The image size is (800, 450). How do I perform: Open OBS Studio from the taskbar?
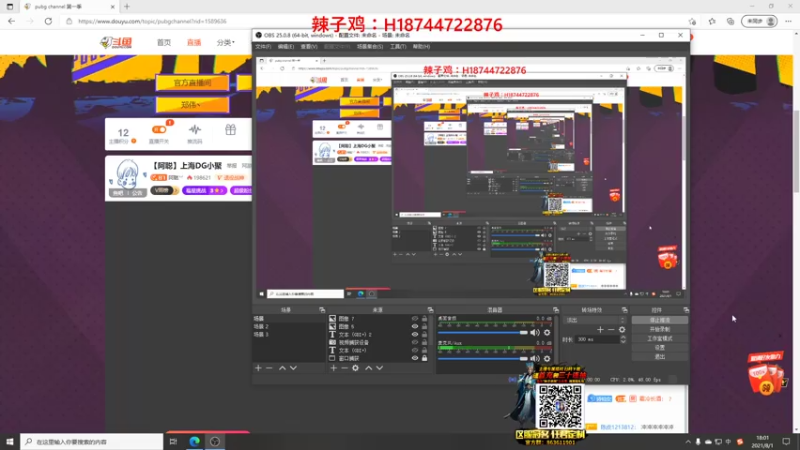[215, 441]
